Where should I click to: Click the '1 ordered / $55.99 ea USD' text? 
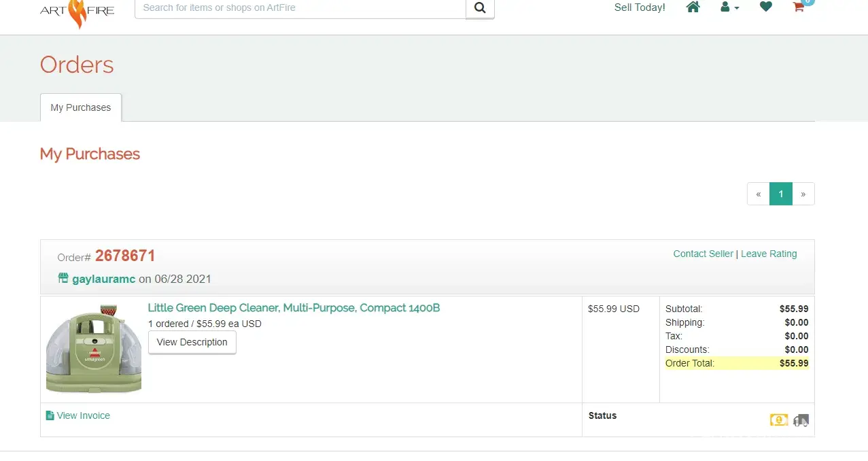[x=205, y=324]
